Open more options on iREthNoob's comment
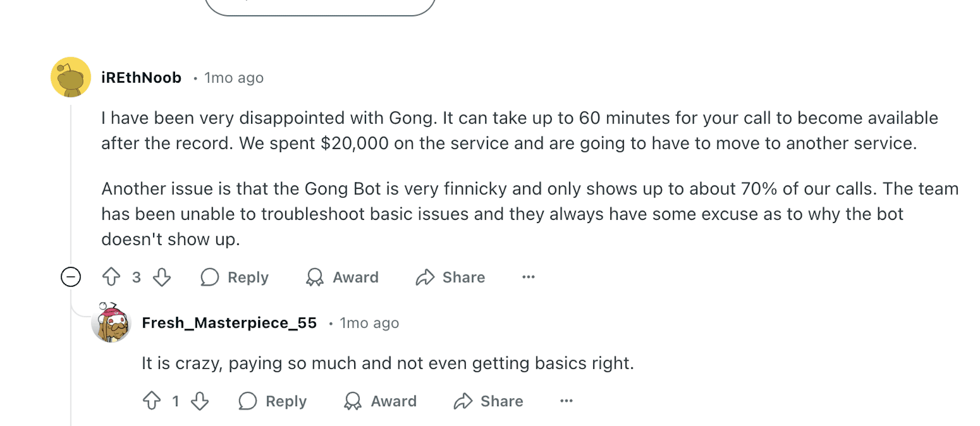 tap(528, 277)
